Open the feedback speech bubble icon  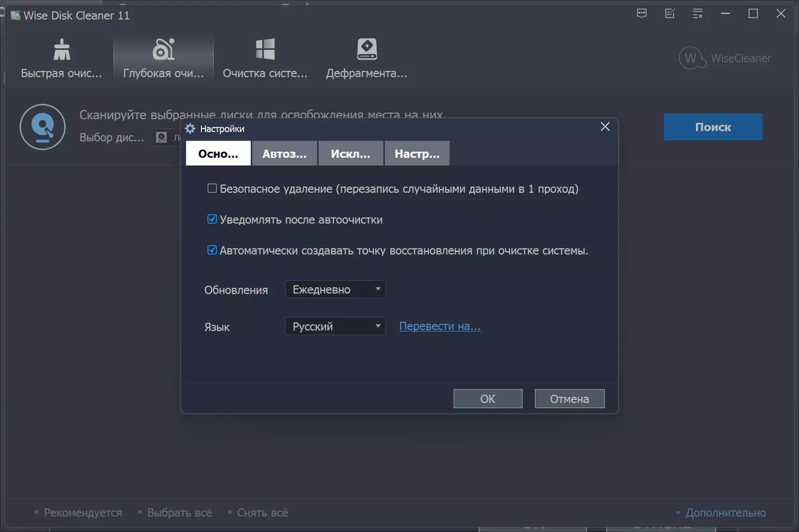click(642, 14)
